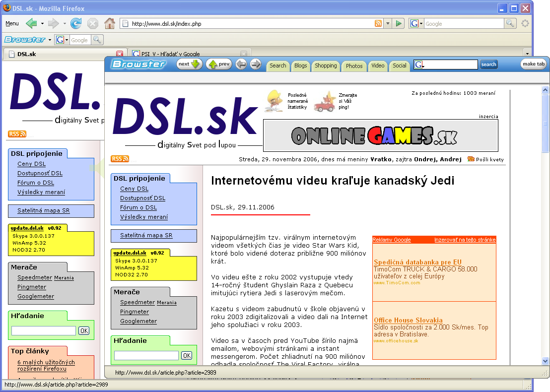This screenshot has height=392, width=550.
Task: Click the red car ping measurement icon
Action: 325,102
